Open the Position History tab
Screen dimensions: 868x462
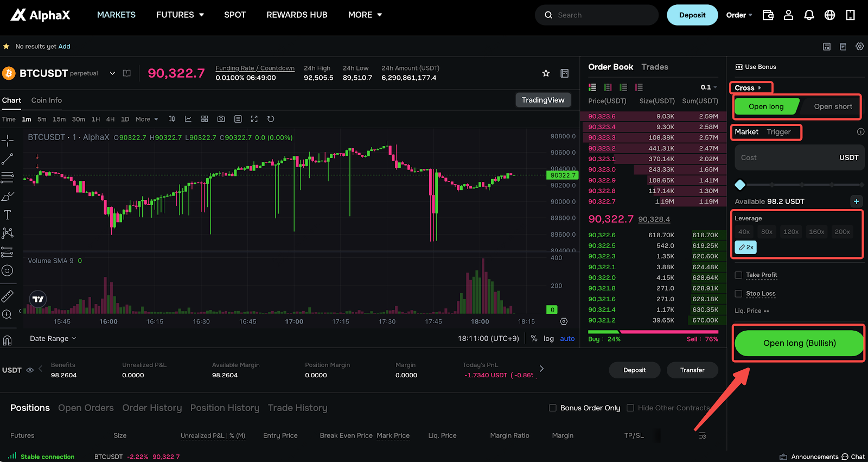click(x=225, y=408)
